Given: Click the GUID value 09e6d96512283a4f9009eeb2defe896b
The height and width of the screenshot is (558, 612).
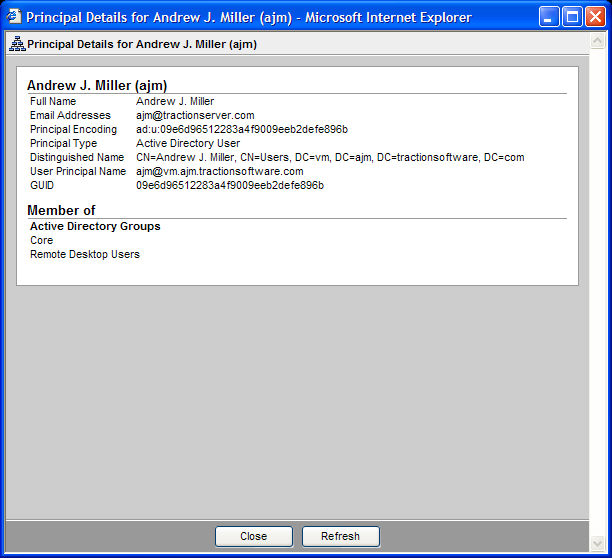Looking at the screenshot, I should (x=230, y=185).
